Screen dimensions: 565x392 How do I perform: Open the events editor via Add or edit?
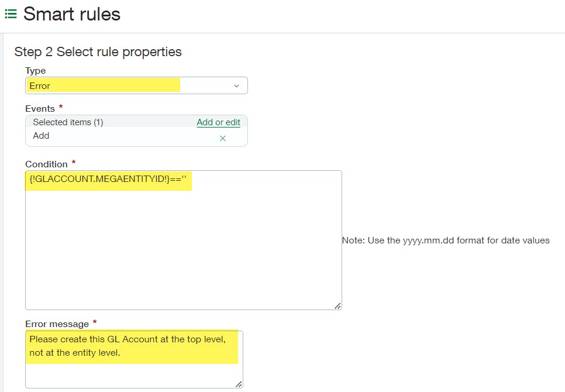click(x=218, y=122)
